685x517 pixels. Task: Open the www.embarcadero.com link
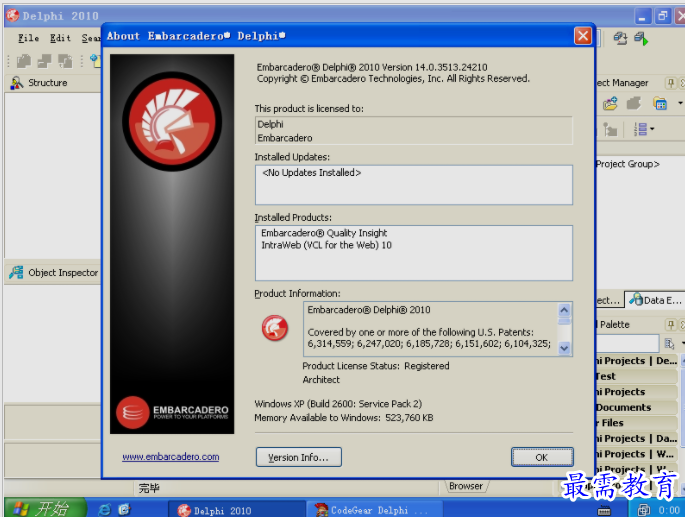(170, 457)
